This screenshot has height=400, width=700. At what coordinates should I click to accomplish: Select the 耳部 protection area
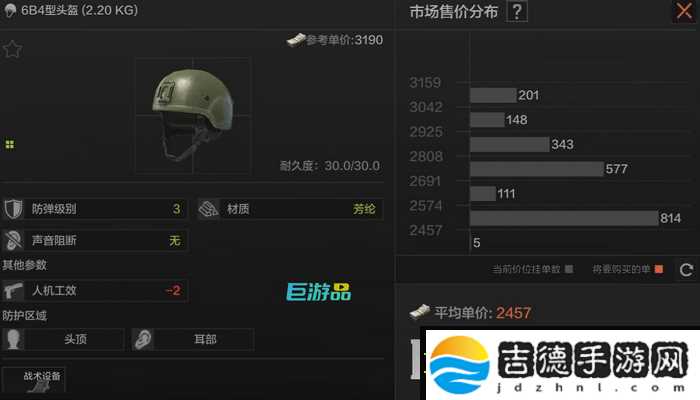[x=193, y=339]
